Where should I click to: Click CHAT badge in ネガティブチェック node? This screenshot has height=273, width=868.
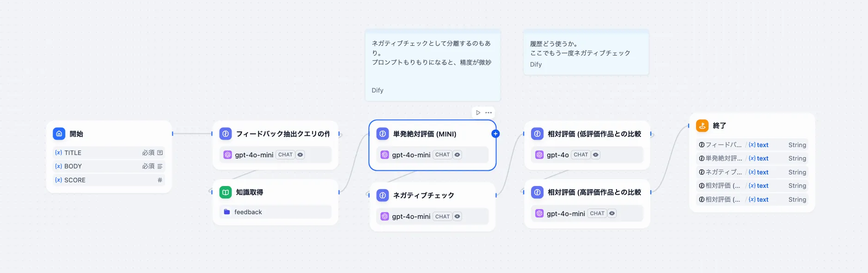tap(442, 216)
